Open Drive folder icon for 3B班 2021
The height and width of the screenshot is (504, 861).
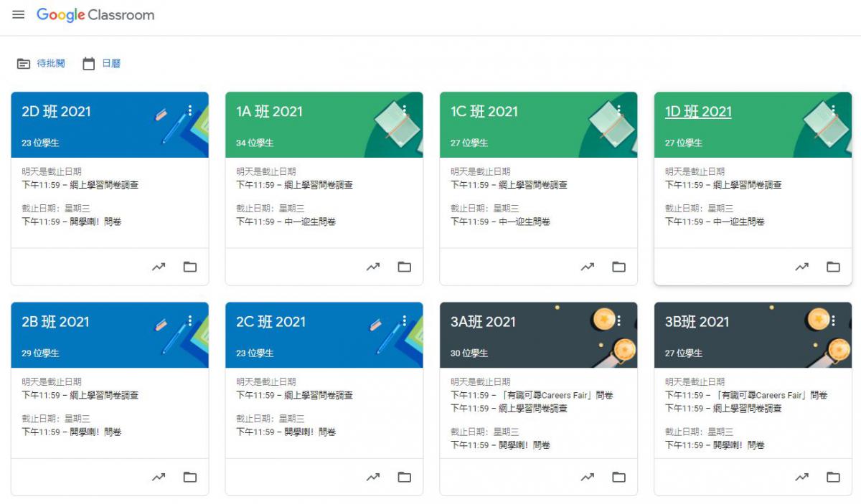point(833,477)
